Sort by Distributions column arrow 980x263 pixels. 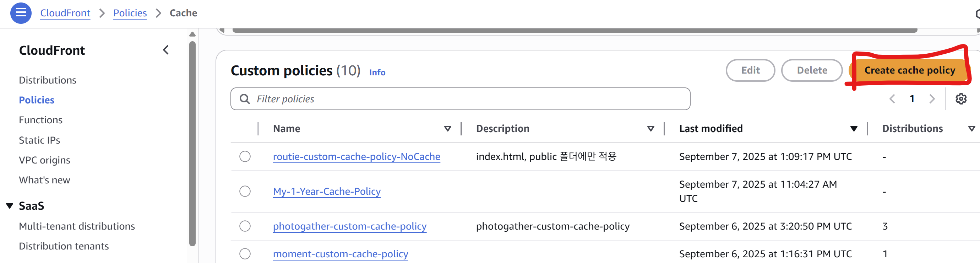[x=971, y=129]
